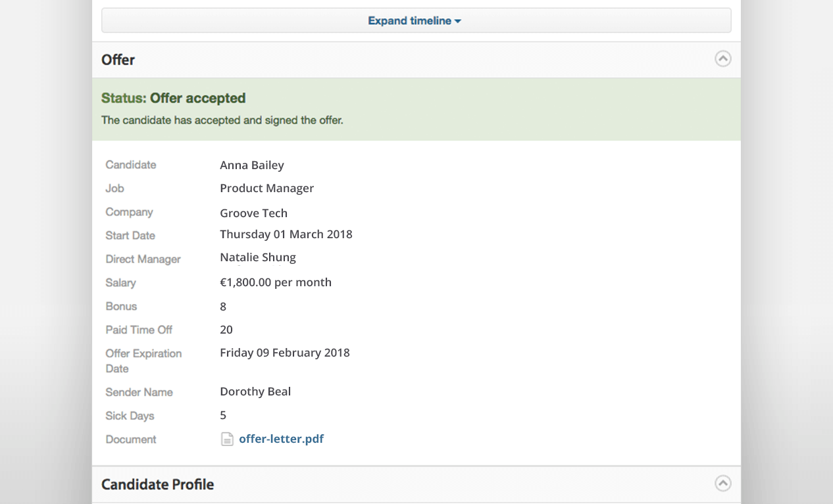Select the candidate name Anna Bailey
This screenshot has height=504, width=833.
[252, 165]
